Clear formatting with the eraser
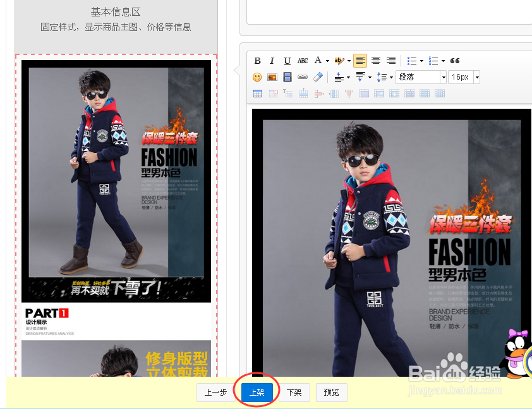The width and height of the screenshot is (532, 409). tap(318, 77)
